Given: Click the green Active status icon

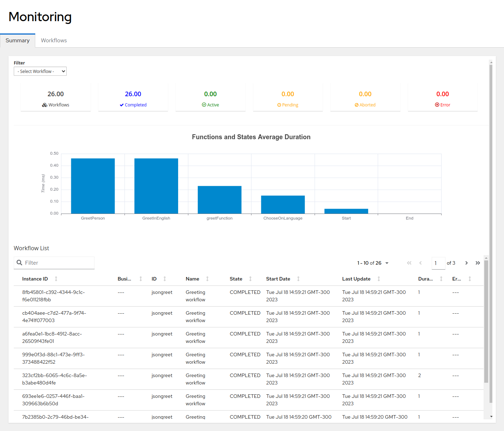Looking at the screenshot, I should [x=204, y=105].
